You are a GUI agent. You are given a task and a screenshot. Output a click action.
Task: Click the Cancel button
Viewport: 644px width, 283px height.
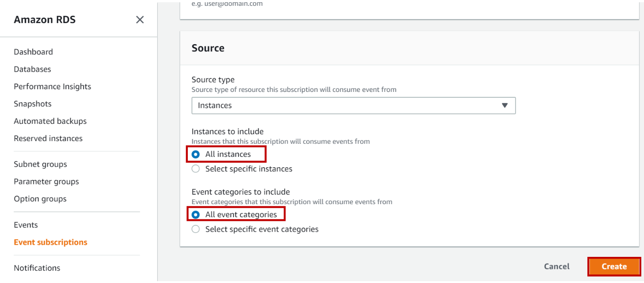point(557,266)
